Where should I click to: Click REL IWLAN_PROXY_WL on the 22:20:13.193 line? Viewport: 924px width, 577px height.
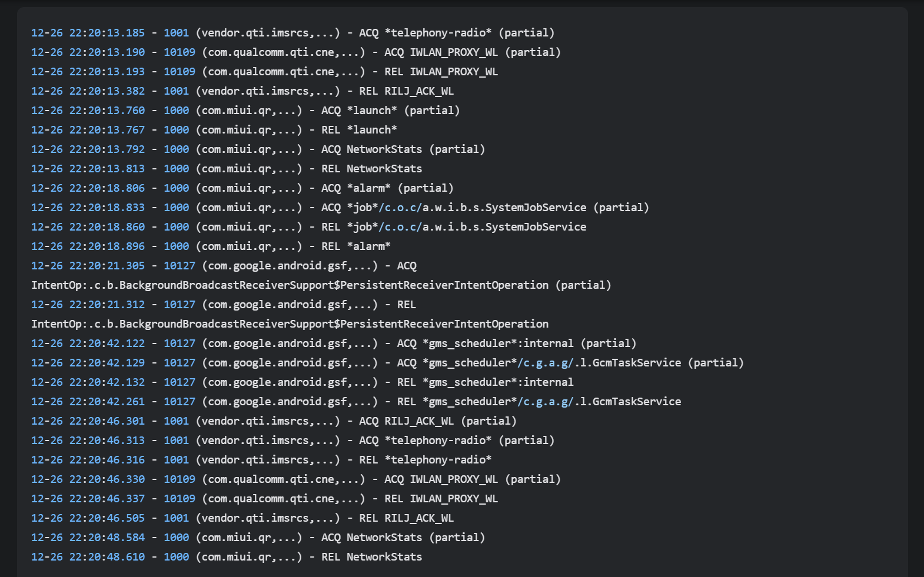tap(441, 72)
